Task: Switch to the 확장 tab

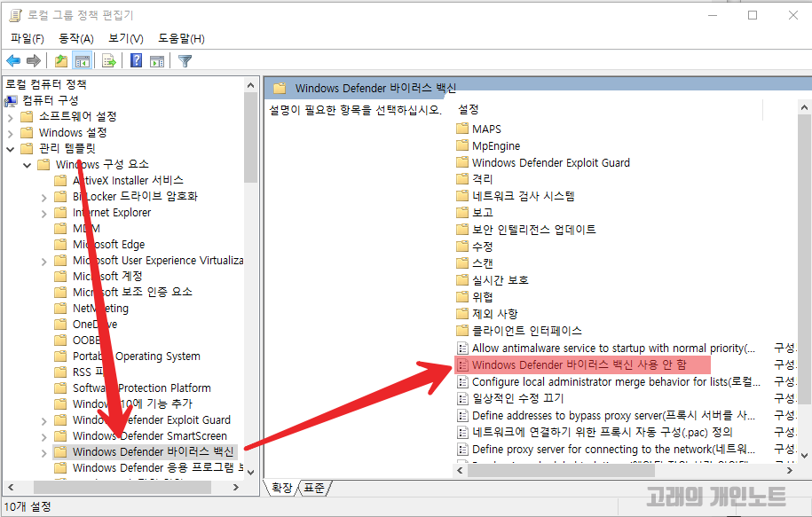Action: coord(281,488)
